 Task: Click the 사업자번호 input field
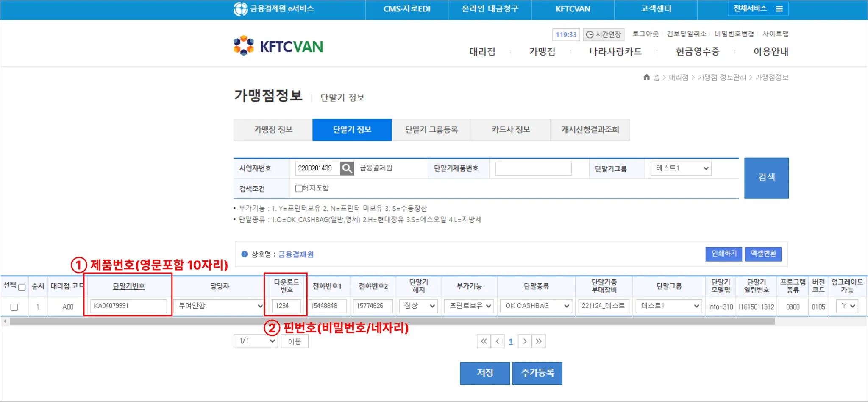click(318, 168)
